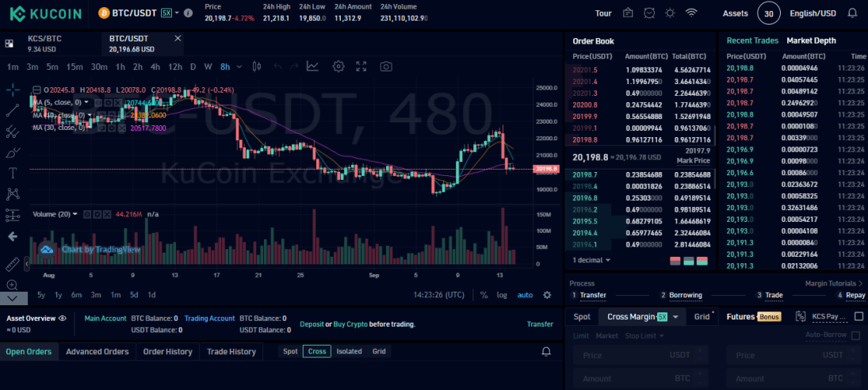Screen dimensions: 868x390
Task: Select the ruler measure tool
Action: click(x=12, y=265)
